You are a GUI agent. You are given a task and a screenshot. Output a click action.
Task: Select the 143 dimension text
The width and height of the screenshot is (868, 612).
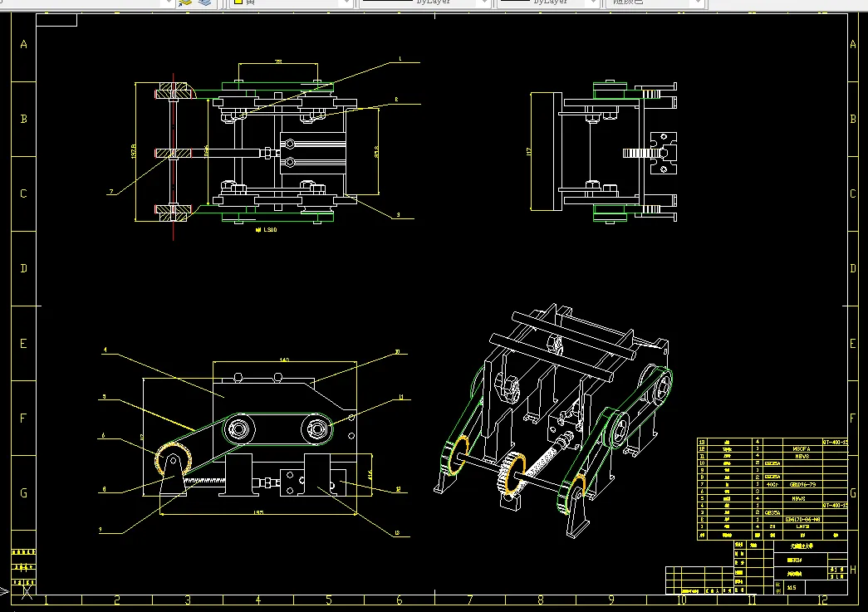284,360
